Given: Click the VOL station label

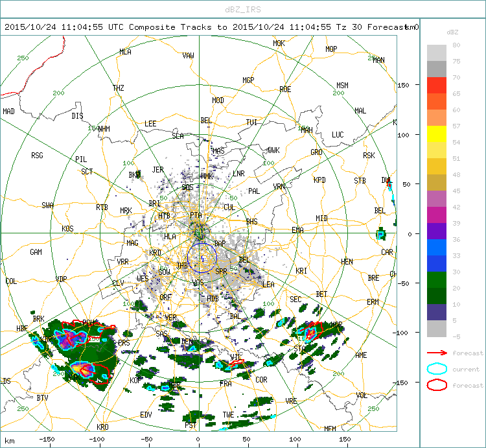Looking at the screenshot, I should (362, 395).
